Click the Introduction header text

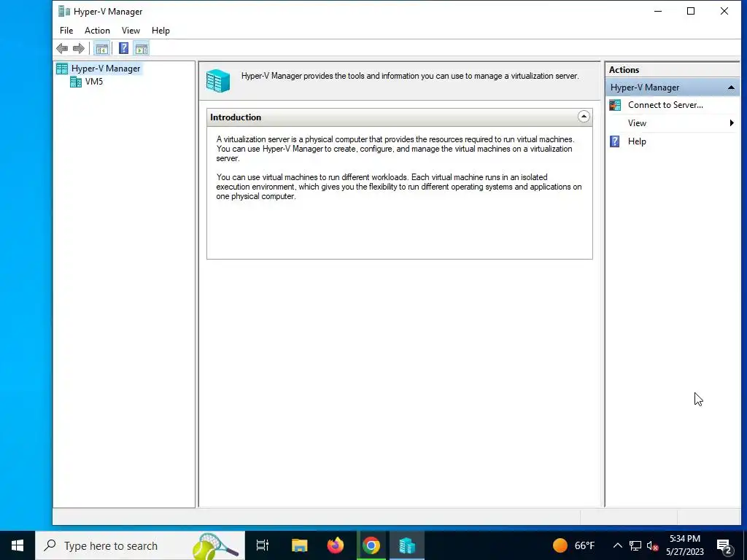tap(236, 117)
